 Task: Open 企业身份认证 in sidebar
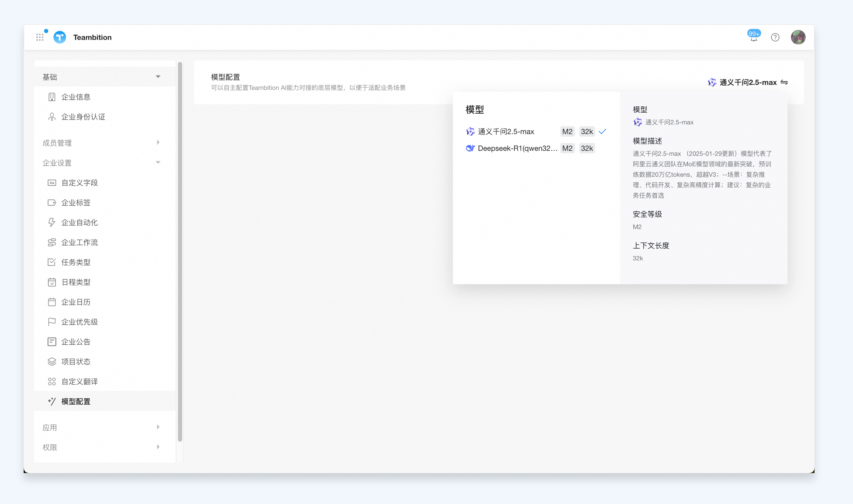[x=105, y=117]
